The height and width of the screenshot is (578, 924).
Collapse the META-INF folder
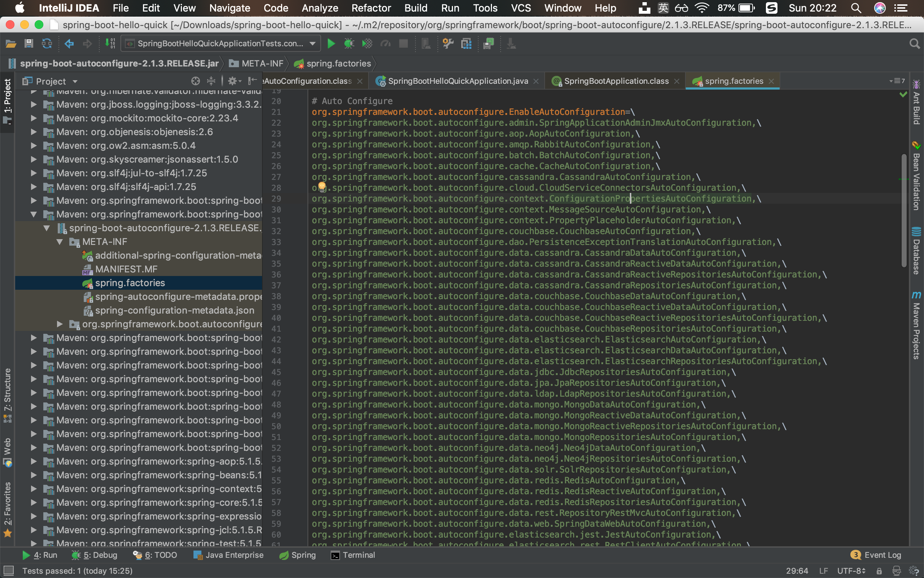60,242
